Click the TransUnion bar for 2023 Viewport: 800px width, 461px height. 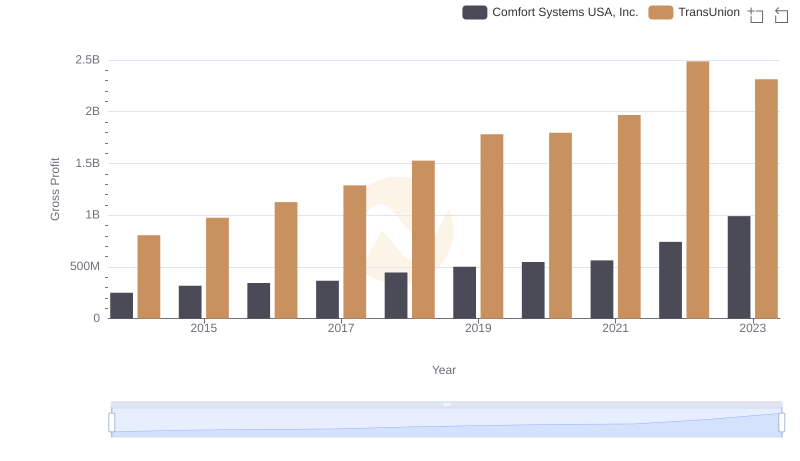(x=766, y=199)
